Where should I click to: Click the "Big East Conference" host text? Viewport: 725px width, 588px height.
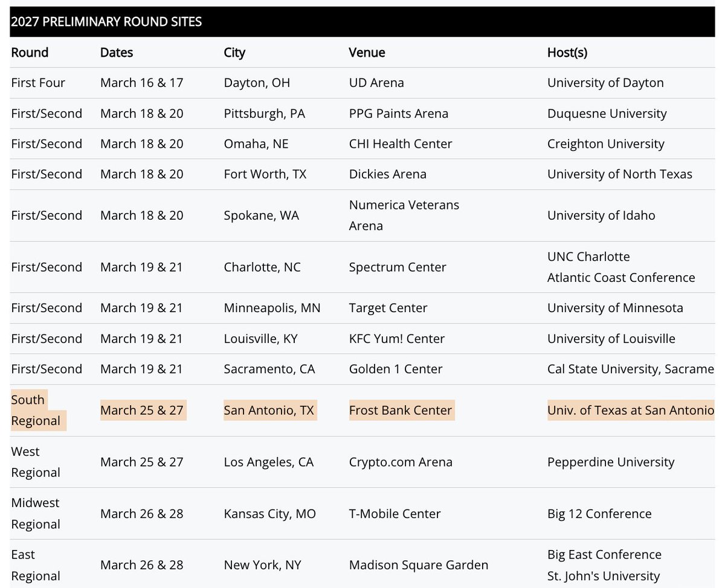[x=604, y=554]
